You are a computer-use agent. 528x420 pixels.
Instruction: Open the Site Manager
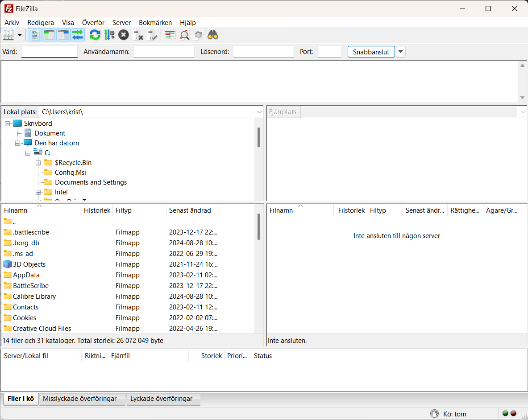8,35
